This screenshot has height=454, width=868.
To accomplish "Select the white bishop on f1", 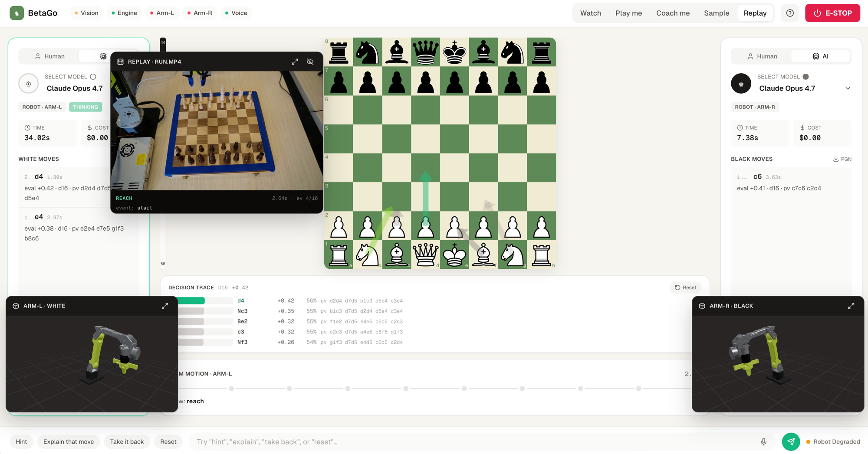I will click(x=483, y=255).
